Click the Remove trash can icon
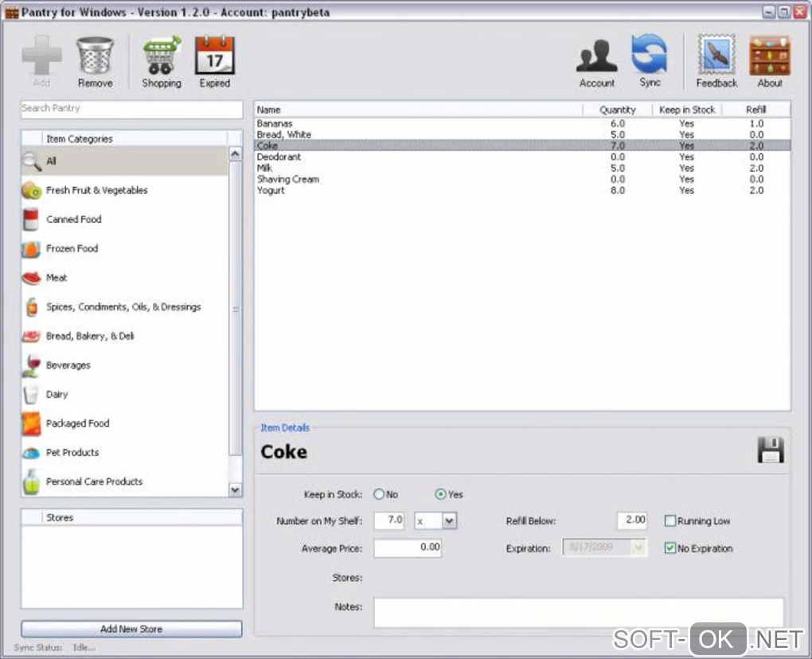Viewport: 812px width, 659px height. [x=95, y=56]
